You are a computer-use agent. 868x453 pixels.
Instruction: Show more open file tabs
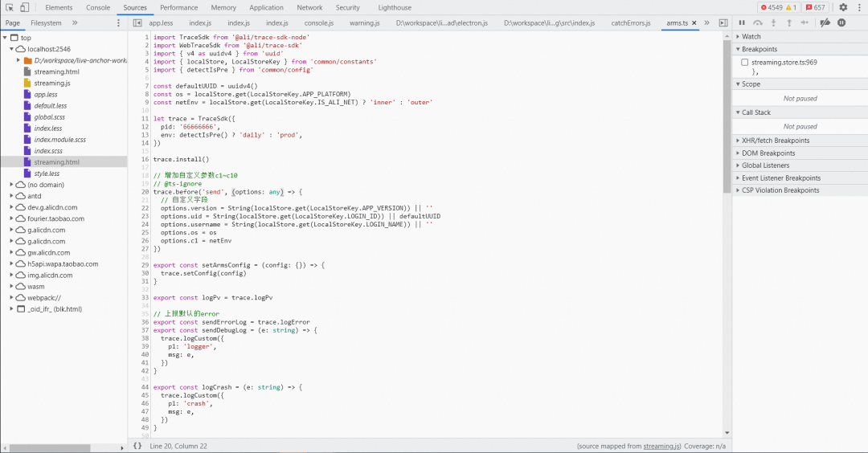pos(707,23)
